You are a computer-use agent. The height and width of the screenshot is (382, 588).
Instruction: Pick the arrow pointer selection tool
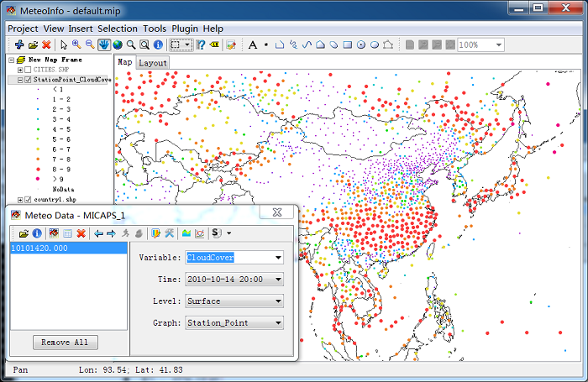(x=63, y=45)
